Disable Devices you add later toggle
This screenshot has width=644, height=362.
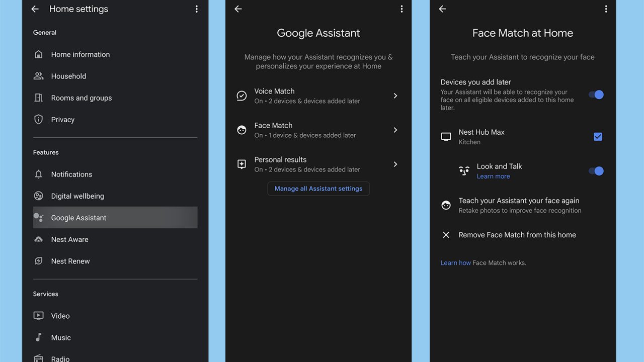[x=596, y=95]
